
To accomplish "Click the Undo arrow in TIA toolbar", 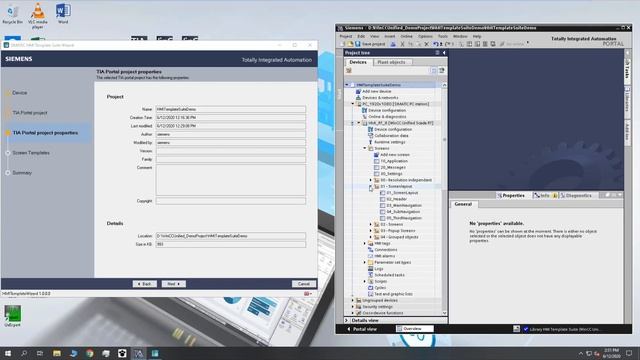I will tap(436, 44).
